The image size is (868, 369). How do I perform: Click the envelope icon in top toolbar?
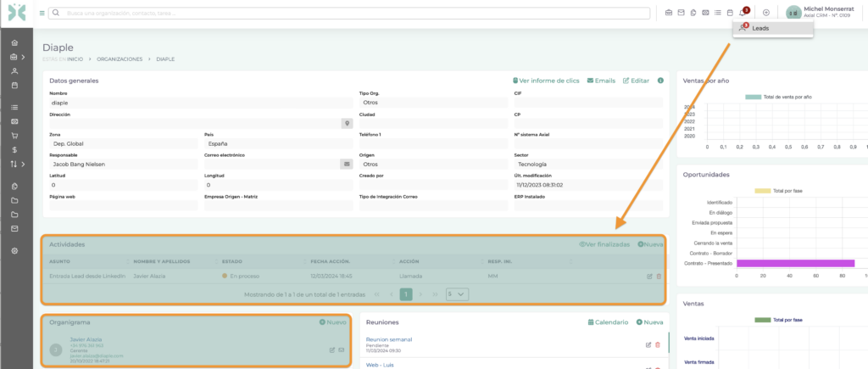[680, 13]
